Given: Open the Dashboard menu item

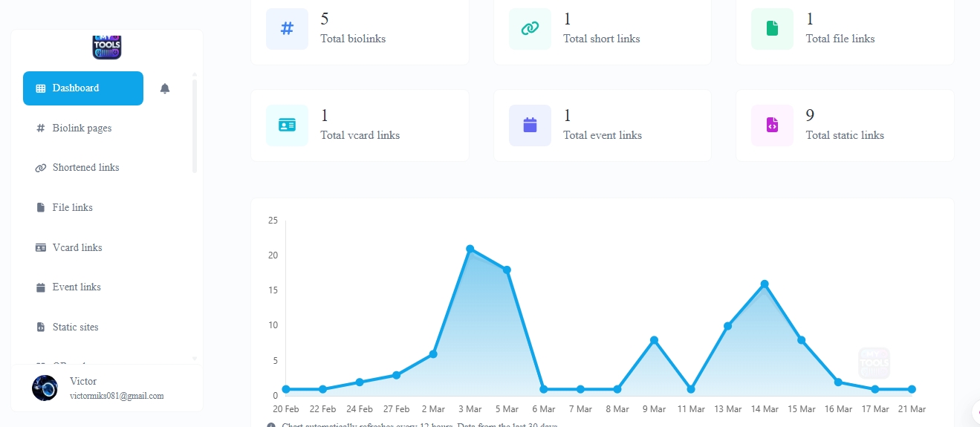Looking at the screenshot, I should click(x=83, y=88).
